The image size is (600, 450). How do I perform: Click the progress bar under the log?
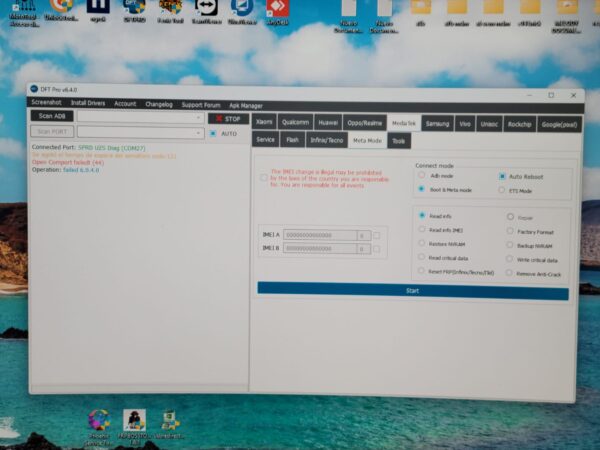coord(140,388)
